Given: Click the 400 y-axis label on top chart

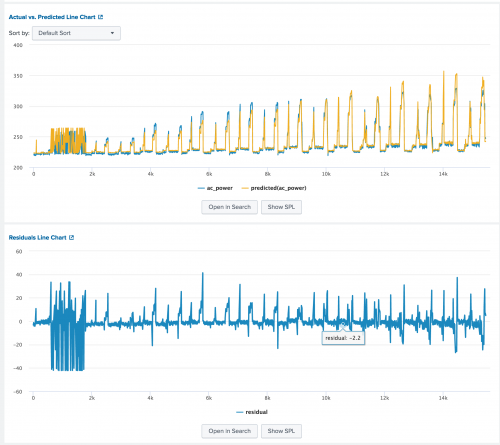Looking at the screenshot, I should [x=18, y=45].
